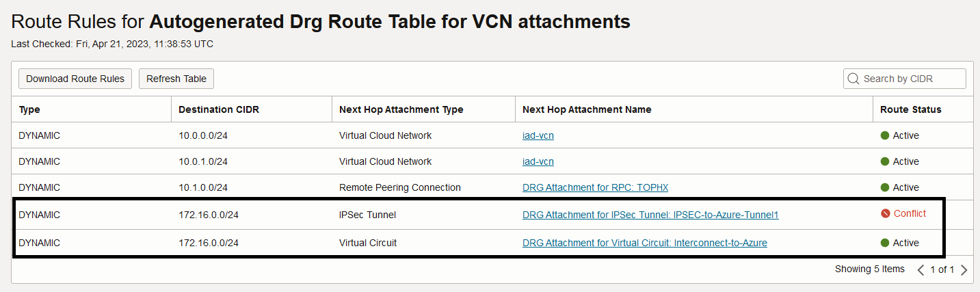This screenshot has height=292, width=980.
Task: Go to next page arrow
Action: 964,269
